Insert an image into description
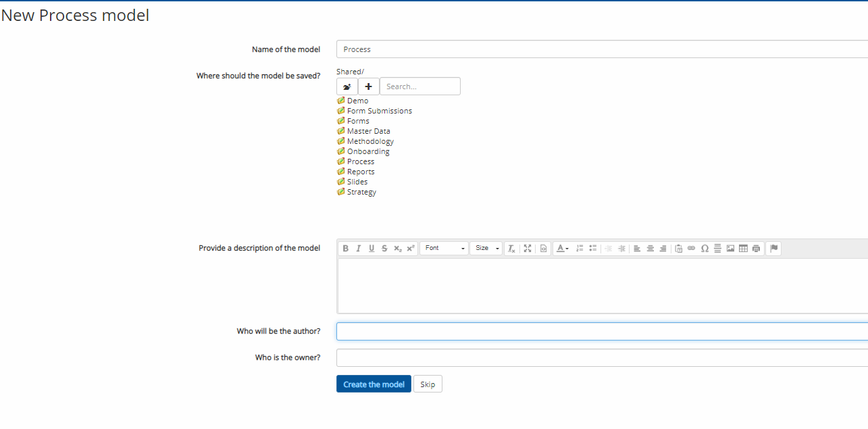Screen dimensions: 868x429 coord(730,249)
